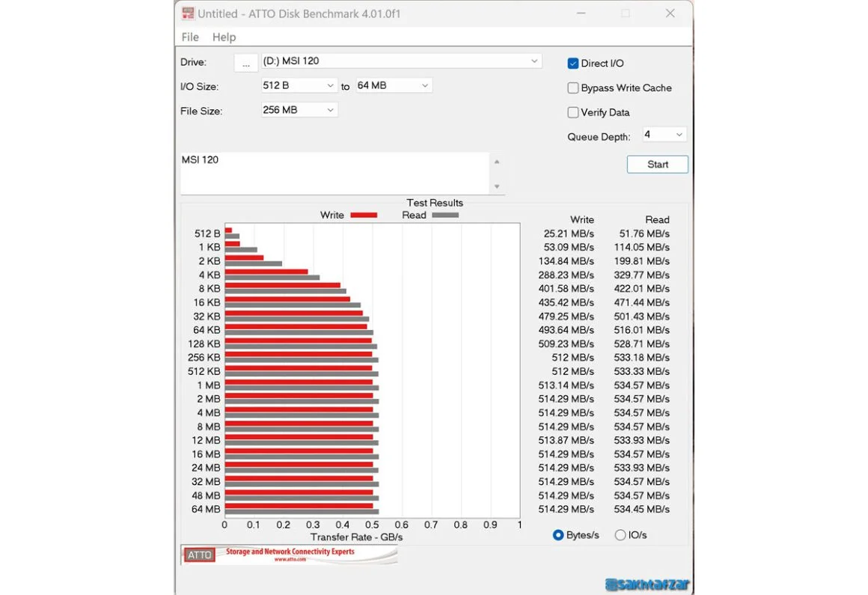Click the 1 MB row label in chart
Screen dimensions: 868x595
[x=209, y=385]
